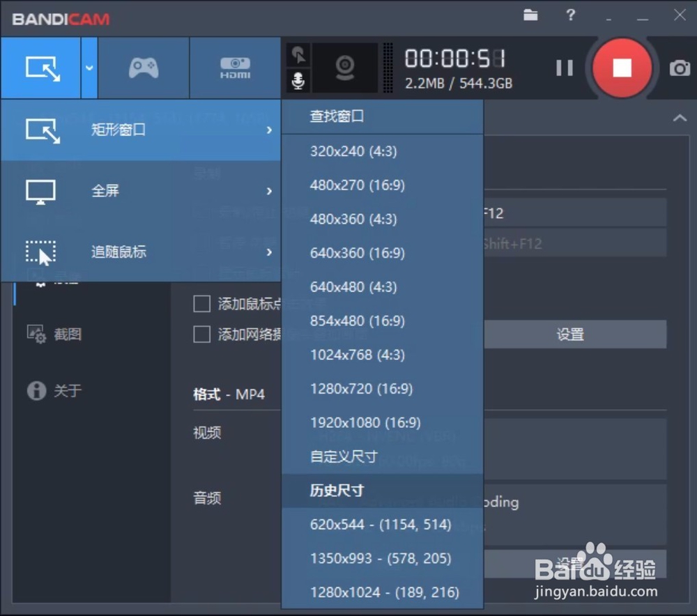
Task: Choose 追随鼠标 menu entry
Action: [141, 252]
